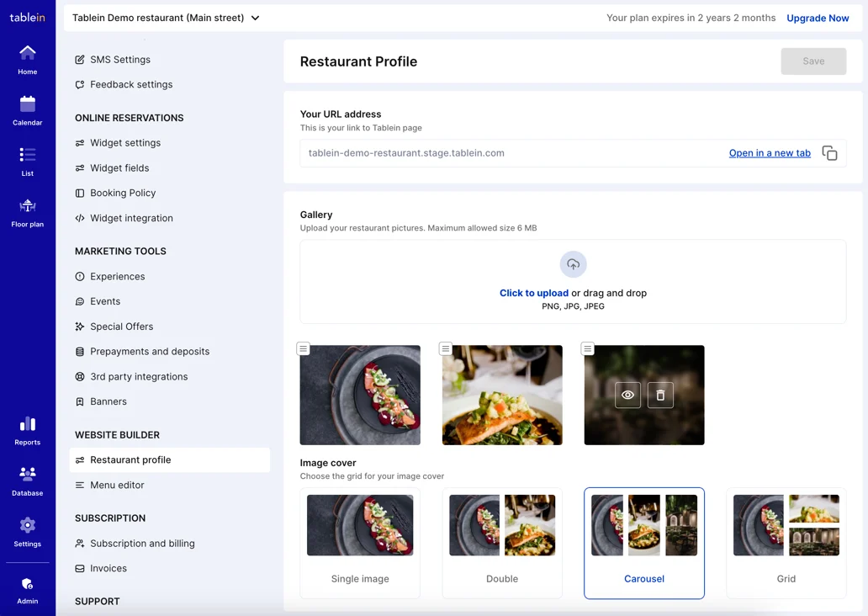Delete the third gallery image
Viewport: 868px width, 616px height.
click(x=660, y=395)
